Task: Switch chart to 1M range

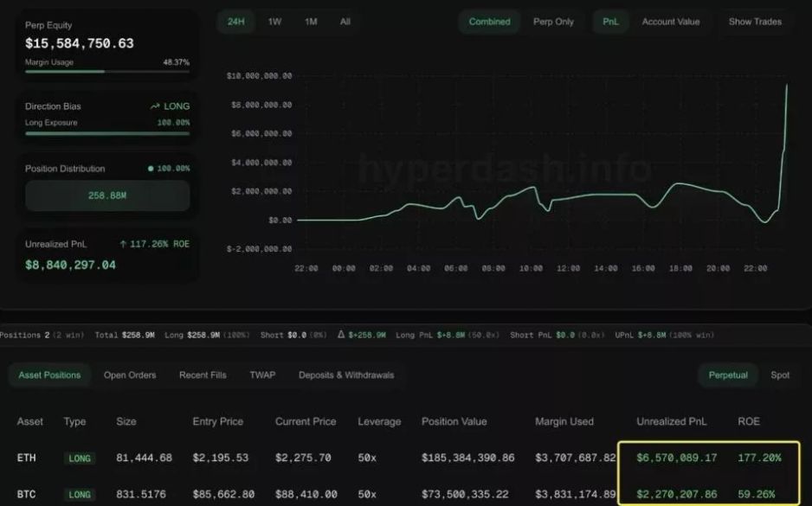Action: coord(311,22)
